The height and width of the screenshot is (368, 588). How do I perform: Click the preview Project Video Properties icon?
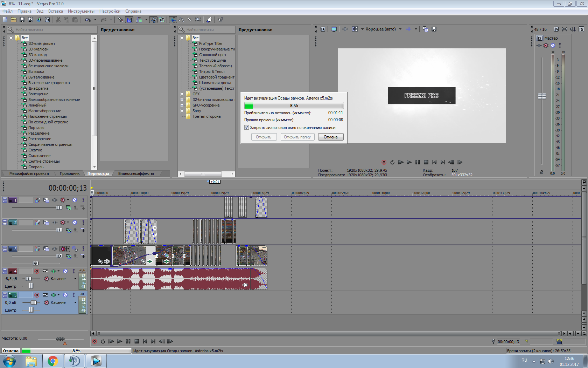pos(323,29)
